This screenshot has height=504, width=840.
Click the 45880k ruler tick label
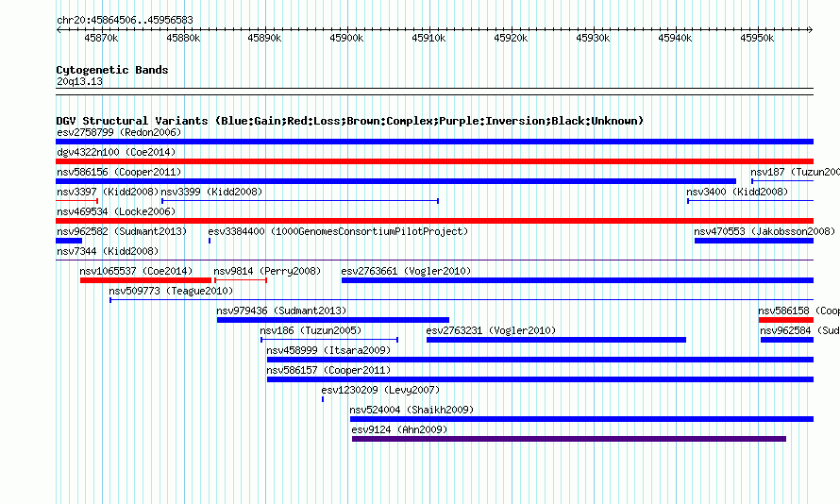183,38
